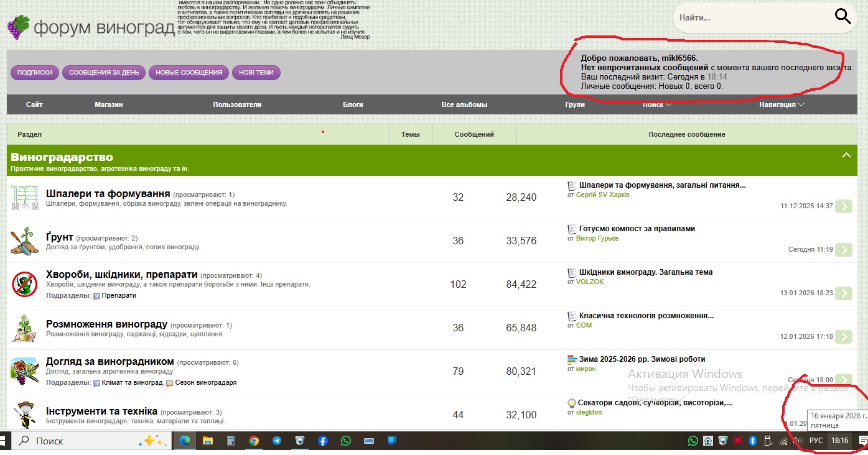Expand the Поиск dropdown in navbar
The width and height of the screenshot is (868, 455).
(657, 104)
